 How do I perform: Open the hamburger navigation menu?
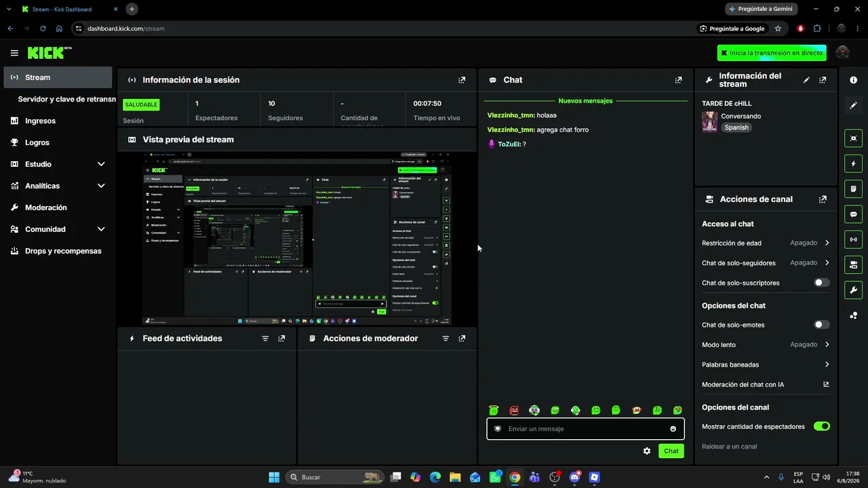(x=14, y=53)
